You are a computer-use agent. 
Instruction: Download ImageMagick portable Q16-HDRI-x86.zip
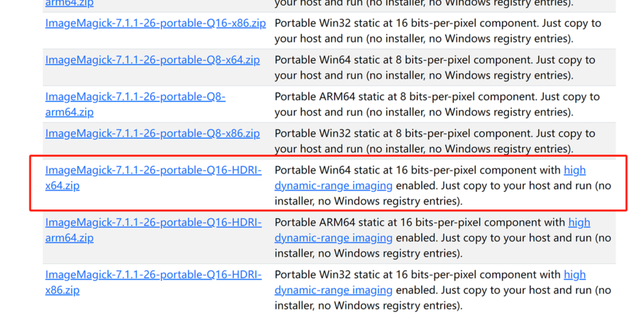[153, 275]
